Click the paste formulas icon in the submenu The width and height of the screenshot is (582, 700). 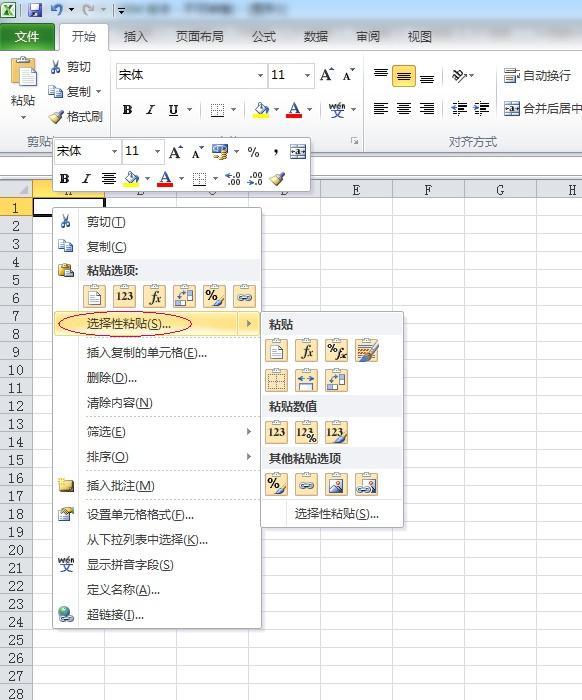[x=307, y=351]
